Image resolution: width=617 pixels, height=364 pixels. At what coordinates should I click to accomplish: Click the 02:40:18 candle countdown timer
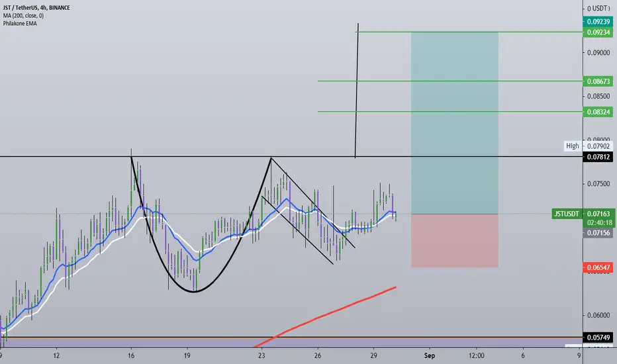click(599, 223)
